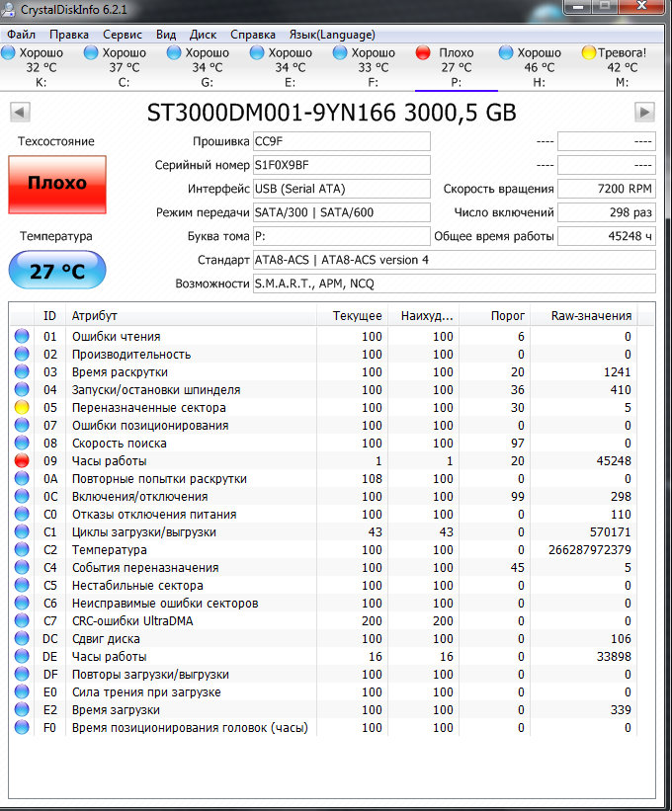
Task: Click the Число включений value 298 раз
Action: (x=607, y=212)
